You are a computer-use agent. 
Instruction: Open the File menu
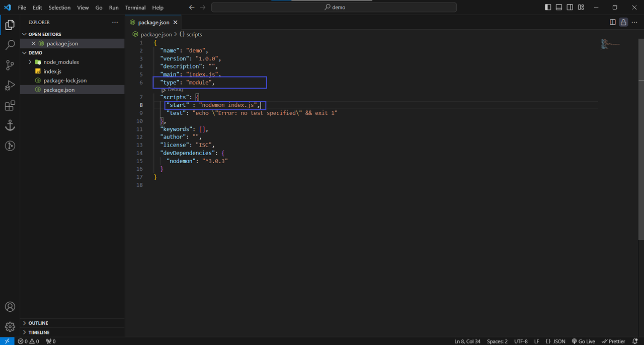click(x=22, y=8)
